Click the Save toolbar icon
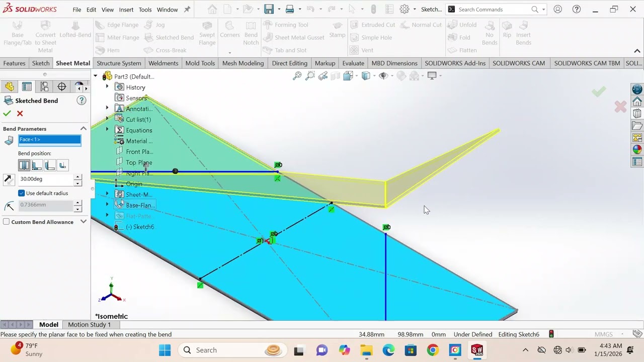Screen dimensions: 644x362 [269, 9]
